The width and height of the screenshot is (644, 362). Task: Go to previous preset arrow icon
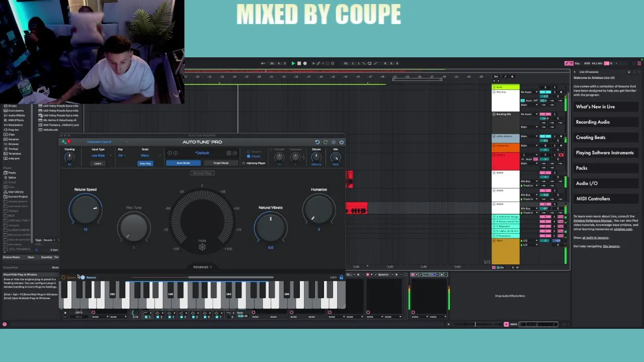[170, 153]
